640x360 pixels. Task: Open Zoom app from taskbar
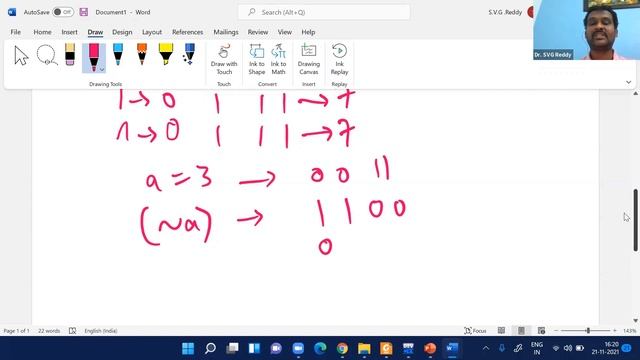click(298, 348)
